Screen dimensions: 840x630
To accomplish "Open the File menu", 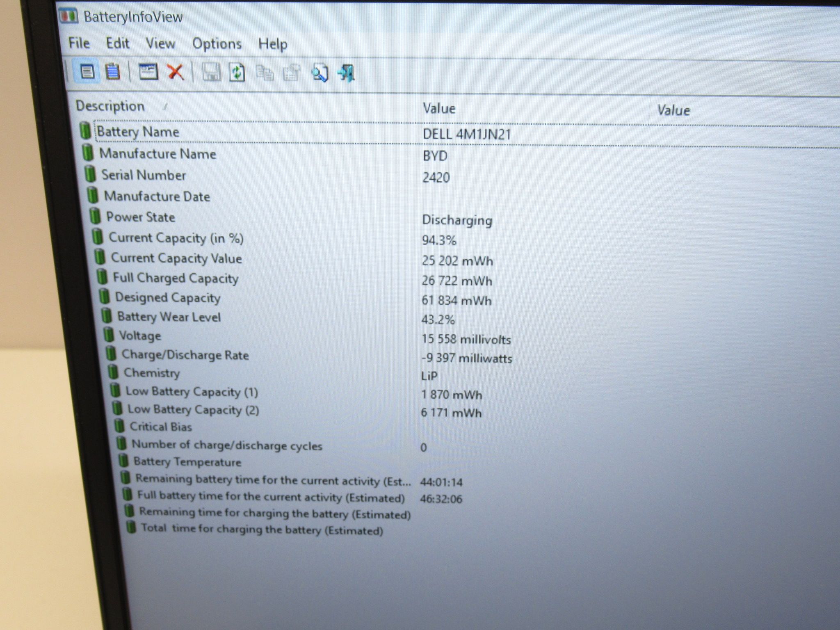I will pos(79,43).
